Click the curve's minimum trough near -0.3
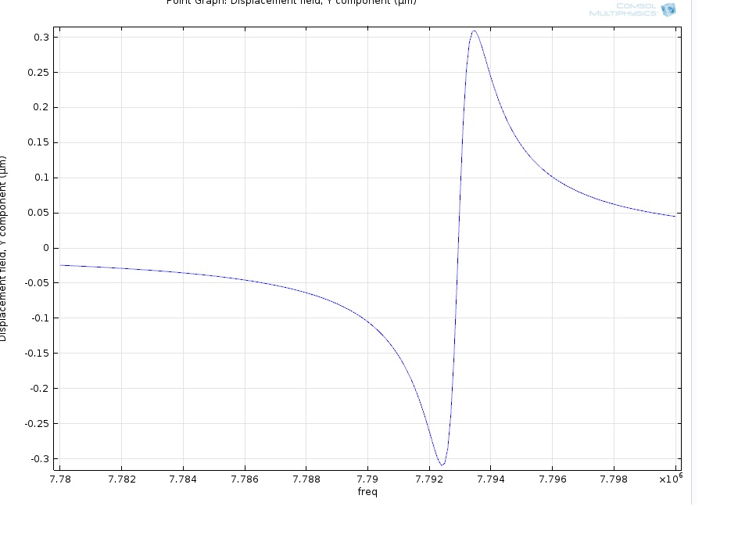 (442, 465)
